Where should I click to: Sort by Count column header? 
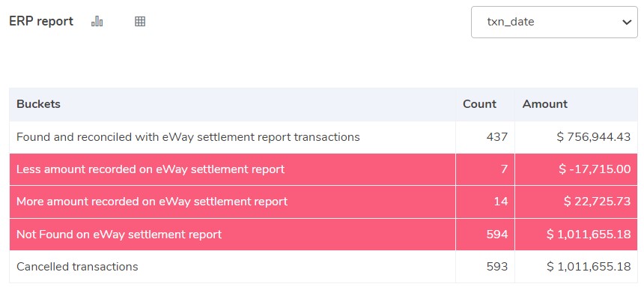pyautogui.click(x=479, y=104)
